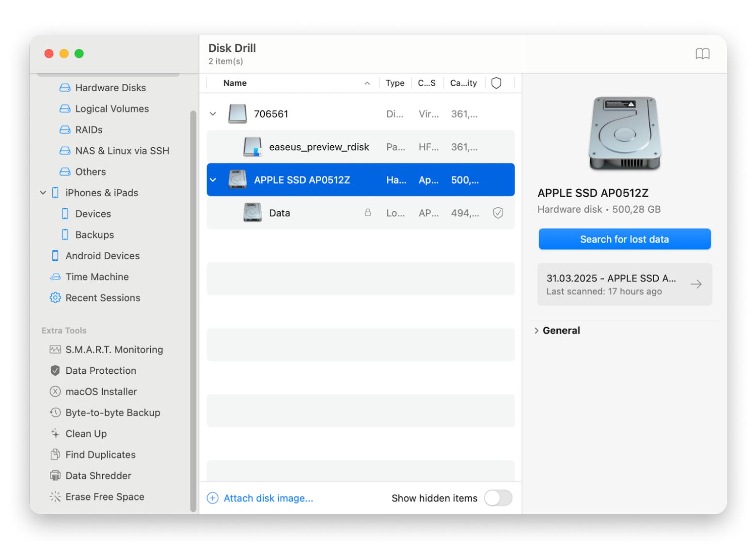756x553 pixels.
Task: Click the Type column header
Action: click(x=395, y=83)
